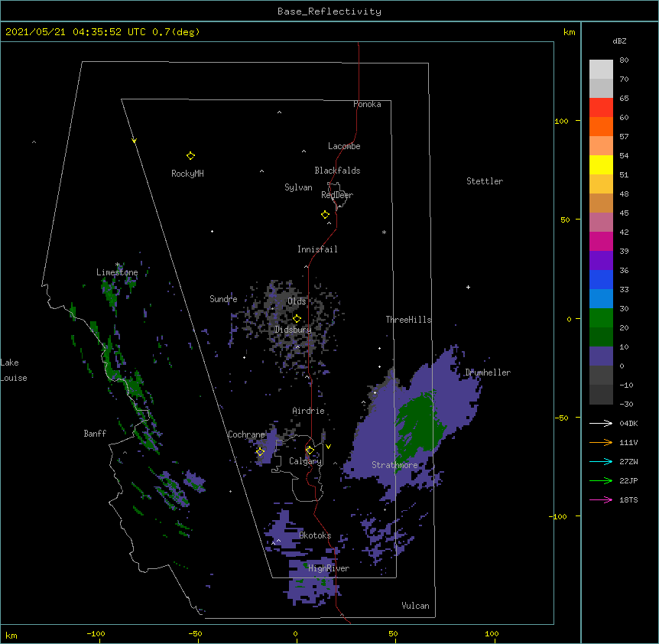
Task: Click the HighRiver town label
Action: tap(329, 568)
